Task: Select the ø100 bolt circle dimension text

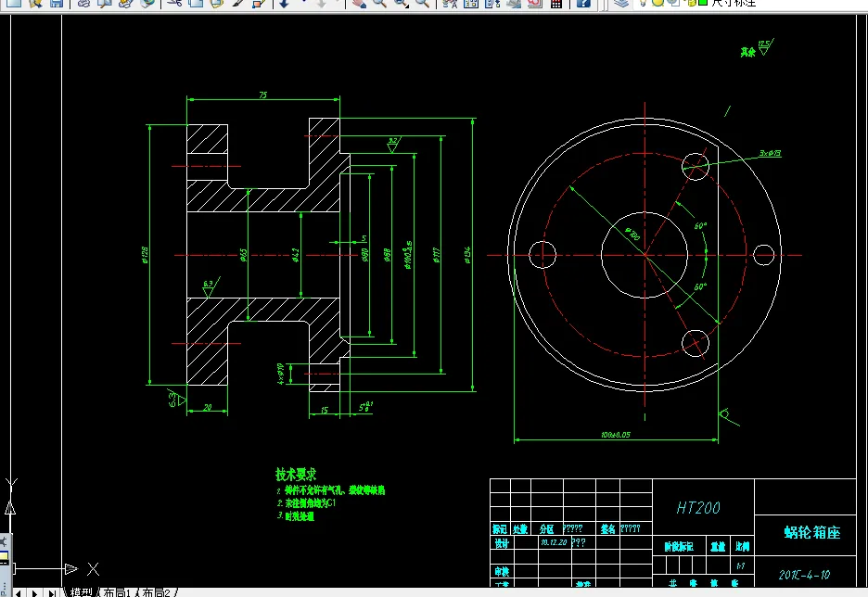Action: 632,234
